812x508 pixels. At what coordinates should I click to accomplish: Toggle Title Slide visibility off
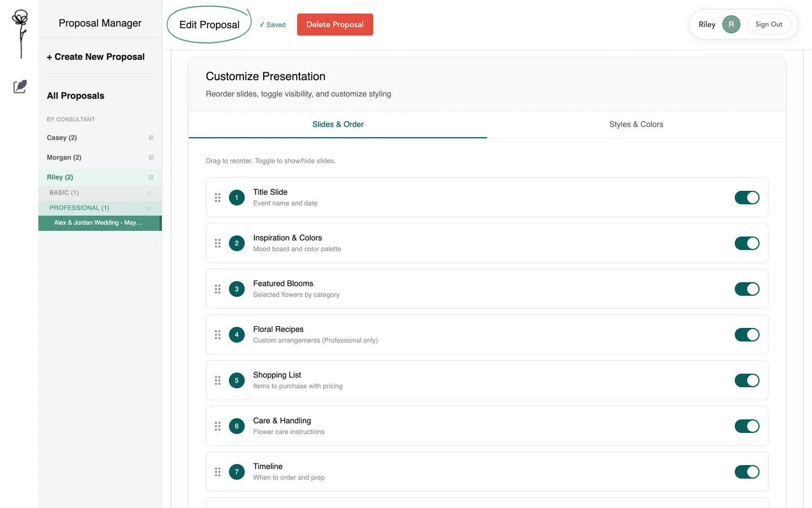coord(747,198)
